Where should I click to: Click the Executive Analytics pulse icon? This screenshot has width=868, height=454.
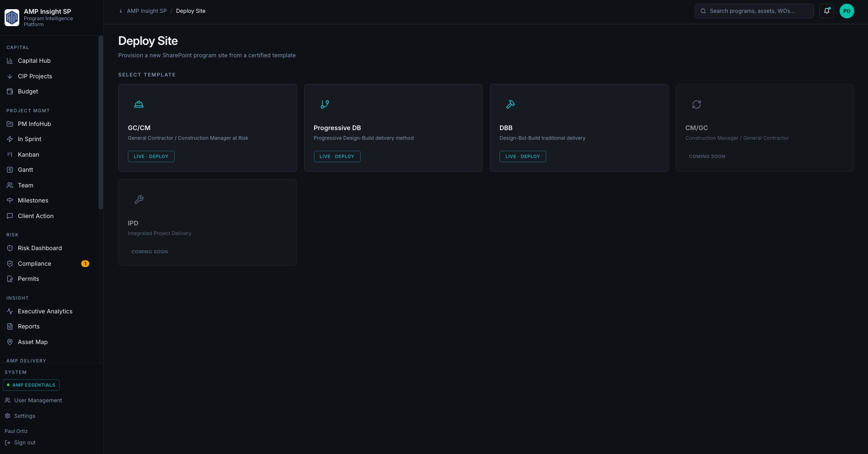tap(10, 311)
